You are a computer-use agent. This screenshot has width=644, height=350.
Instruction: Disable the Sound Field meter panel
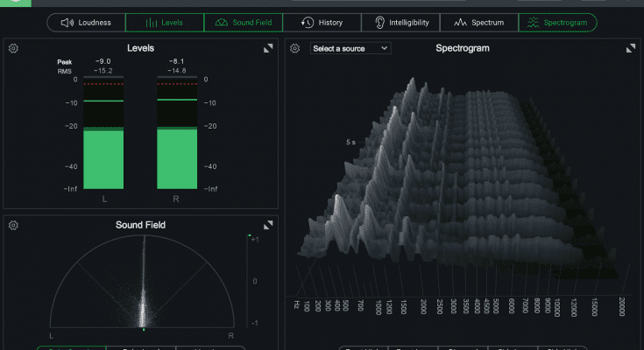point(244,22)
